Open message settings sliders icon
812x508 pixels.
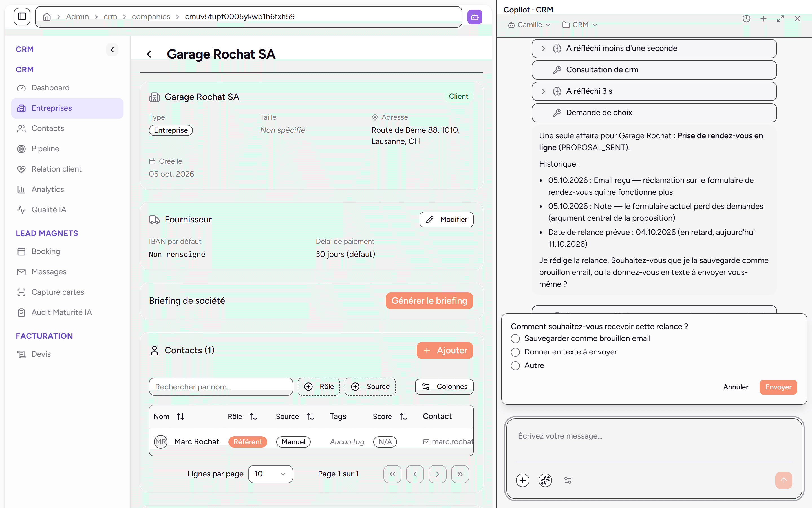coord(568,480)
